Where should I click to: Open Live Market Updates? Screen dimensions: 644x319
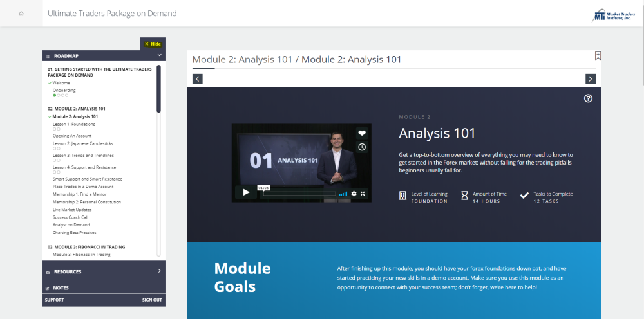[72, 210]
